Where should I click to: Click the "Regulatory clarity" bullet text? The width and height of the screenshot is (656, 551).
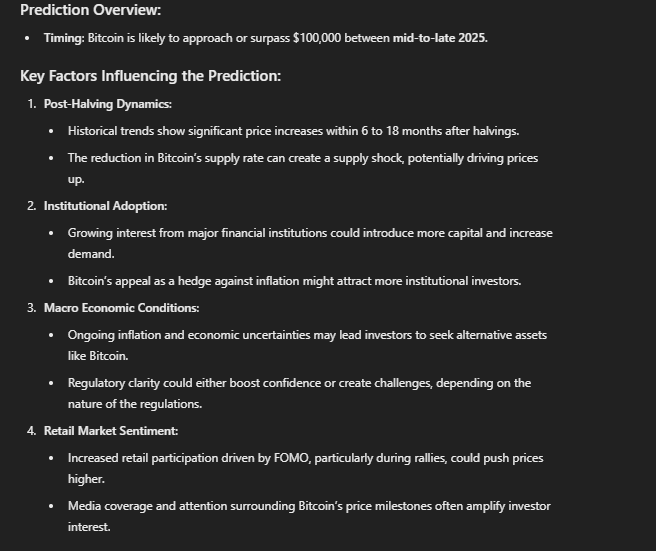coord(299,383)
